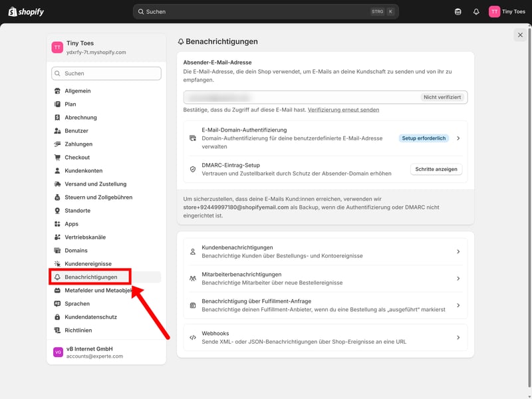Click the Checkout cart icon in sidebar
Screen dimensions: 532x399
(x=58, y=158)
